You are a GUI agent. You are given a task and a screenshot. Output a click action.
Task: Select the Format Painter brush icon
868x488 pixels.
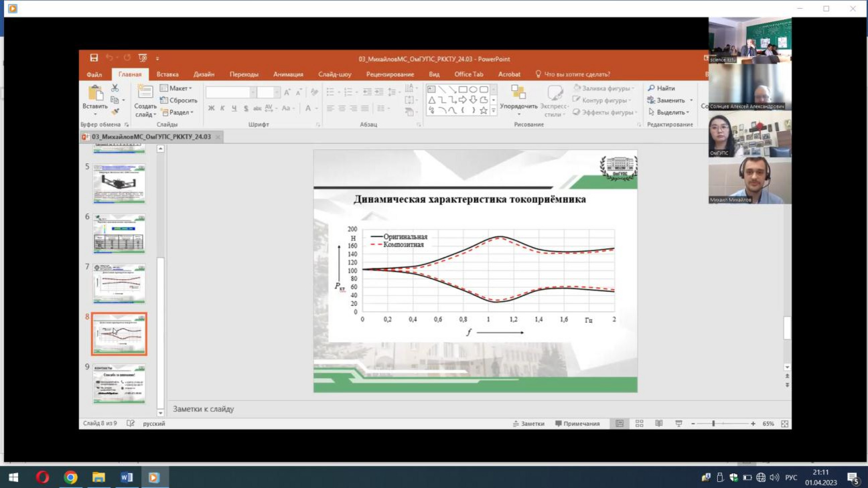pyautogui.click(x=115, y=112)
